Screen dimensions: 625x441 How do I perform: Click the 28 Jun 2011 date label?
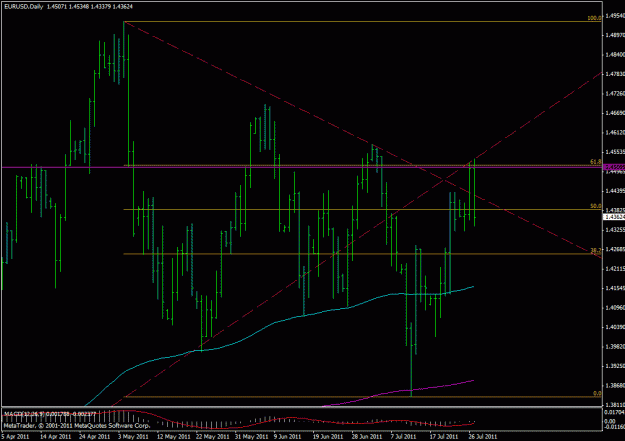click(x=366, y=437)
